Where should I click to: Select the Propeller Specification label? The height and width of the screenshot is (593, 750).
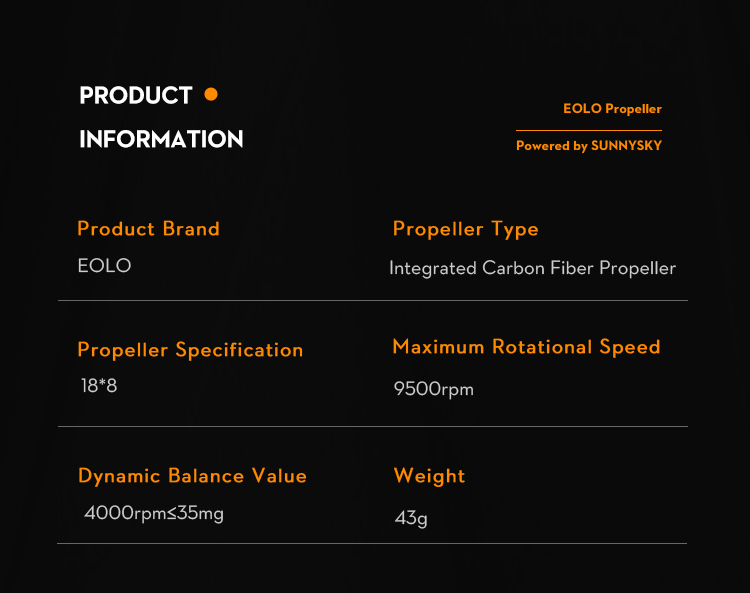pyautogui.click(x=190, y=350)
